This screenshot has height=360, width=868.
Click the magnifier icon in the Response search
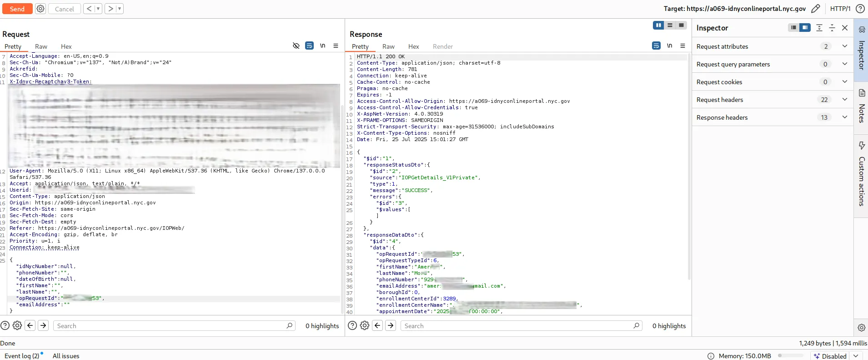point(636,325)
